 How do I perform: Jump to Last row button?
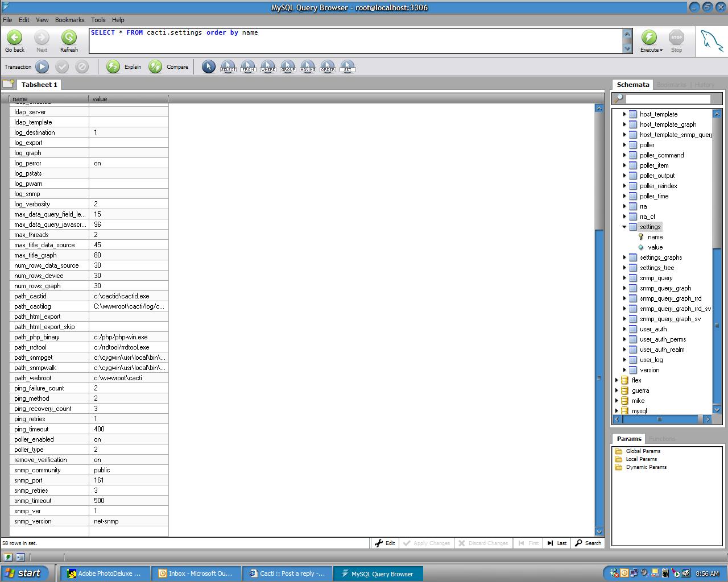point(557,543)
